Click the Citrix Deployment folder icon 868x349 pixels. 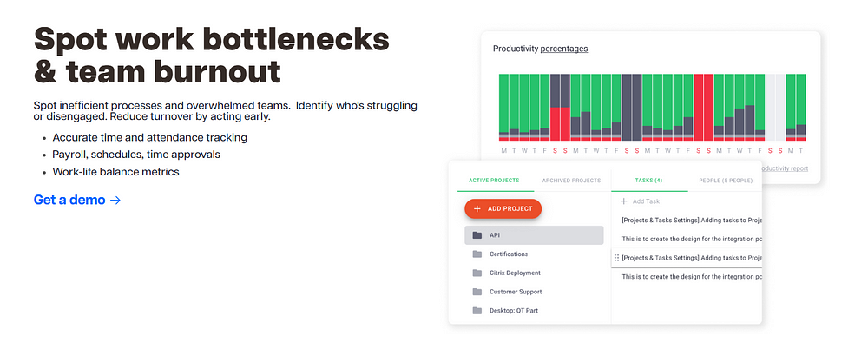(477, 273)
